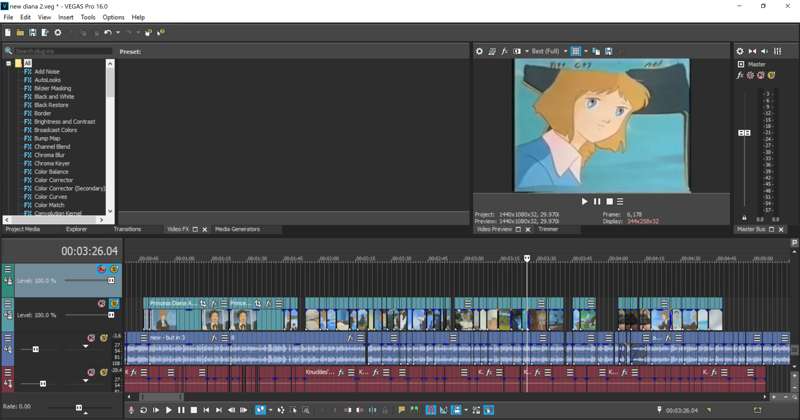Open Master FX button
Viewport: 800px width, 420px height.
pyautogui.click(x=740, y=76)
